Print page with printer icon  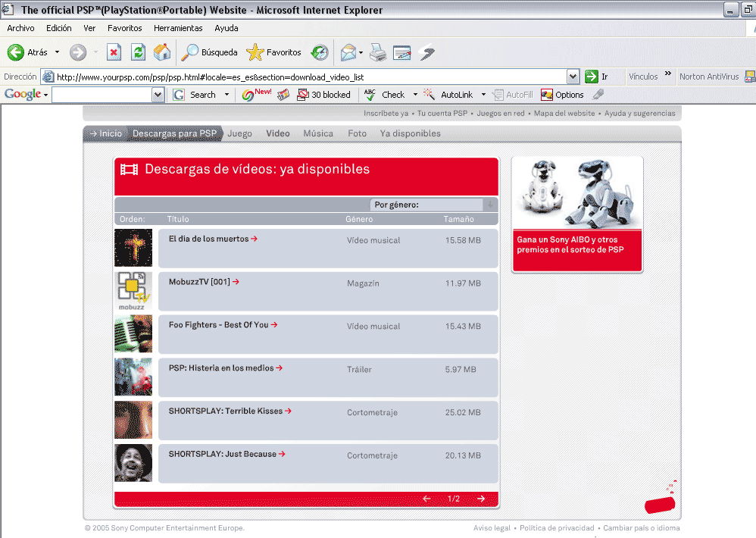coord(378,52)
